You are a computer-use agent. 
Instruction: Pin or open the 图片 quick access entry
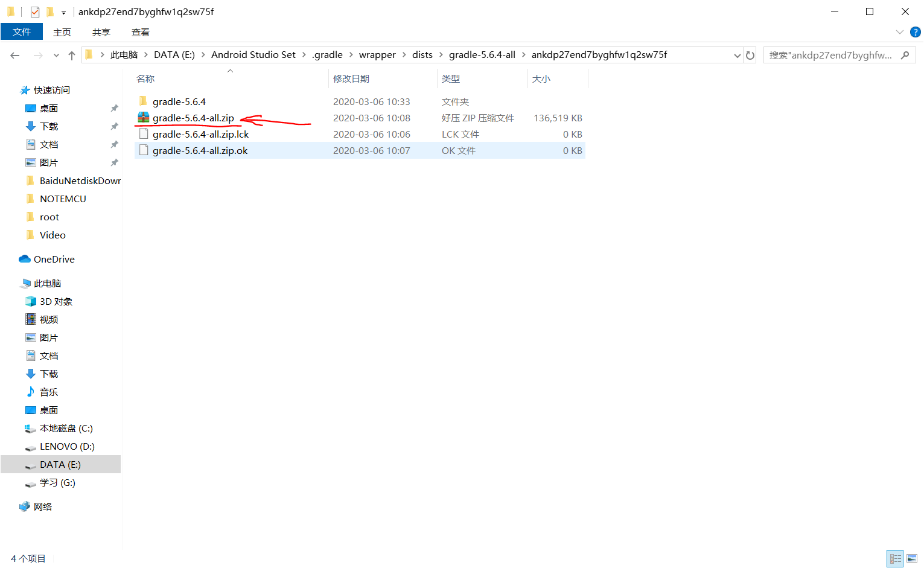click(49, 162)
